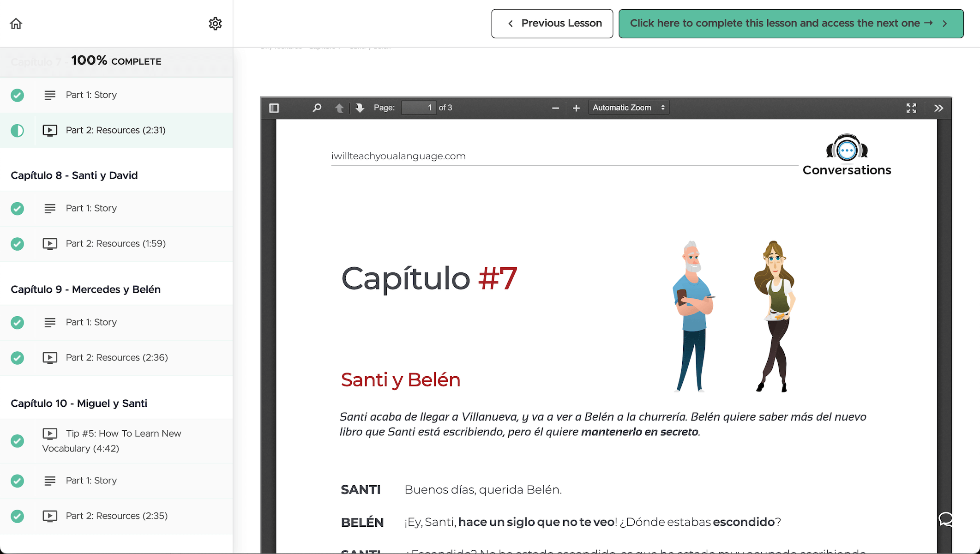Mark Tip #5 lesson checkmark
The image size is (980, 554).
[17, 441]
